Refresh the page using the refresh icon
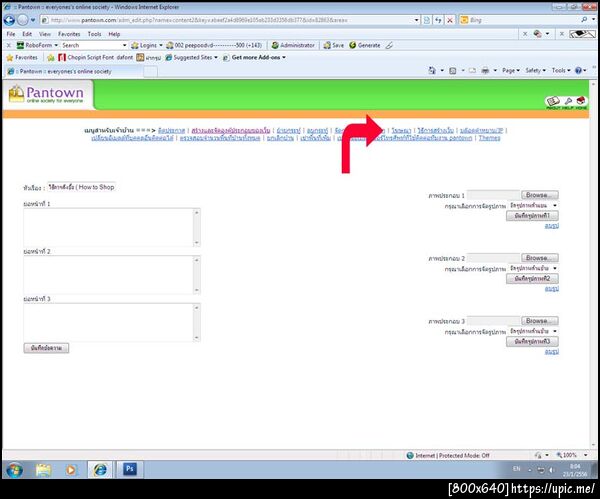 pyautogui.click(x=439, y=20)
